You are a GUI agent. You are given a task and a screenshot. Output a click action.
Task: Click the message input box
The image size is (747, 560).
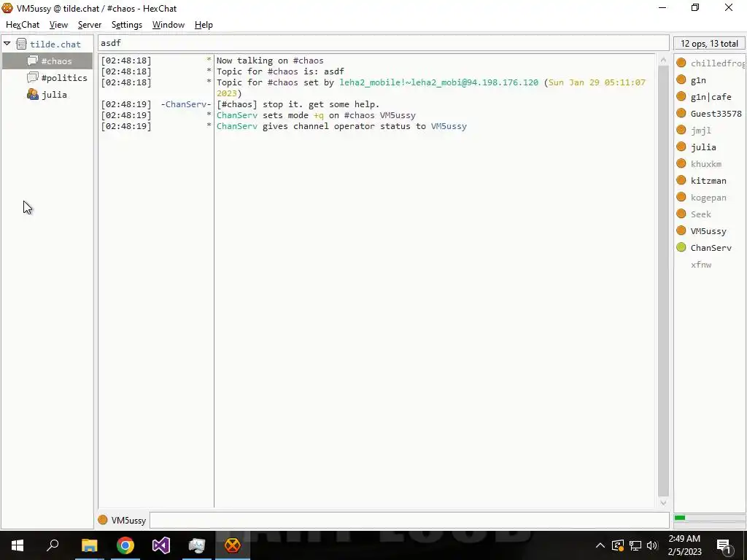click(410, 520)
